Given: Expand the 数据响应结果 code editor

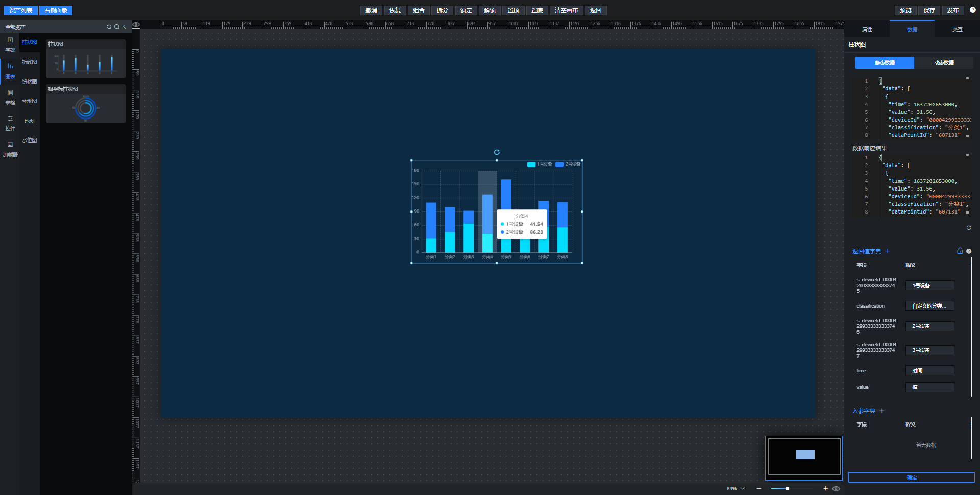Looking at the screenshot, I should [x=967, y=155].
